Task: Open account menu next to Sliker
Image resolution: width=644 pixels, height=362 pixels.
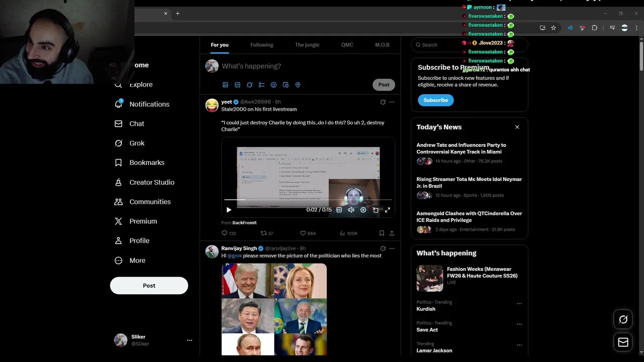Action: 190,340
